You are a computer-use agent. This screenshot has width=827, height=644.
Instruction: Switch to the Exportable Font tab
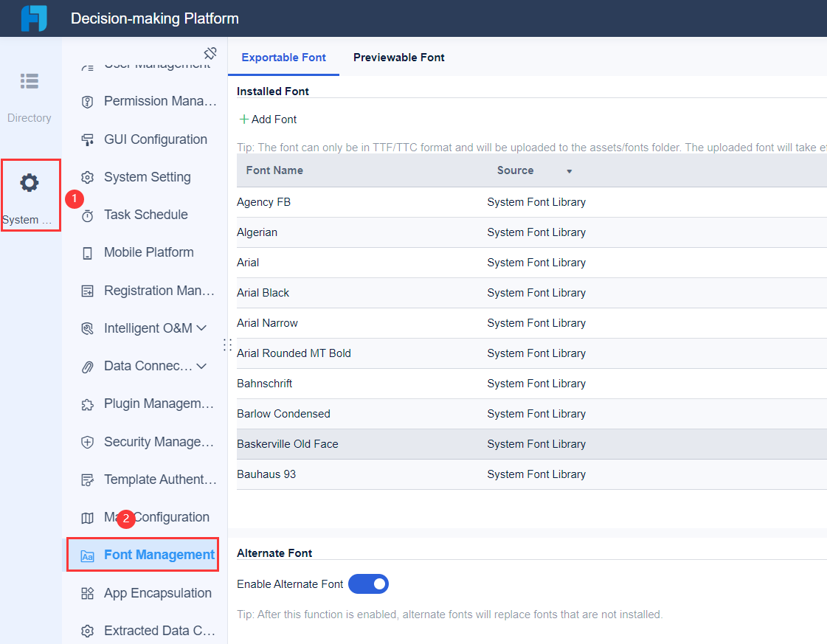tap(284, 58)
